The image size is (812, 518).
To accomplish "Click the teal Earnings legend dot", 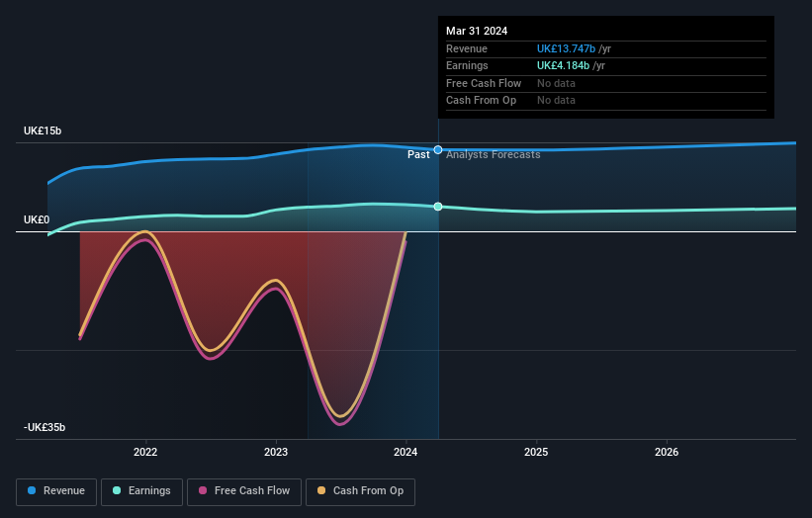I will [117, 490].
